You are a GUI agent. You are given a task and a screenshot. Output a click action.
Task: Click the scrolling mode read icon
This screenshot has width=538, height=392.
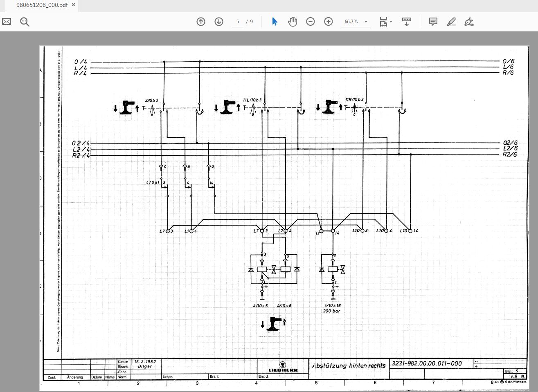[407, 22]
